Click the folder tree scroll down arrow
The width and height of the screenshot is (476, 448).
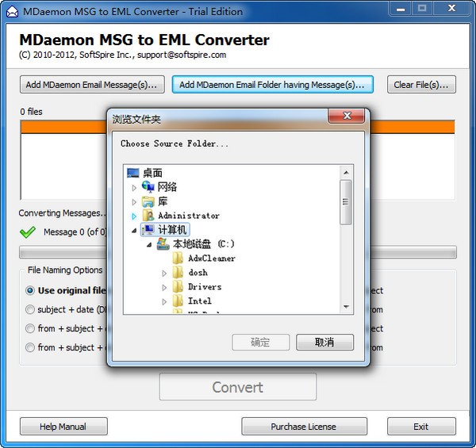point(346,307)
